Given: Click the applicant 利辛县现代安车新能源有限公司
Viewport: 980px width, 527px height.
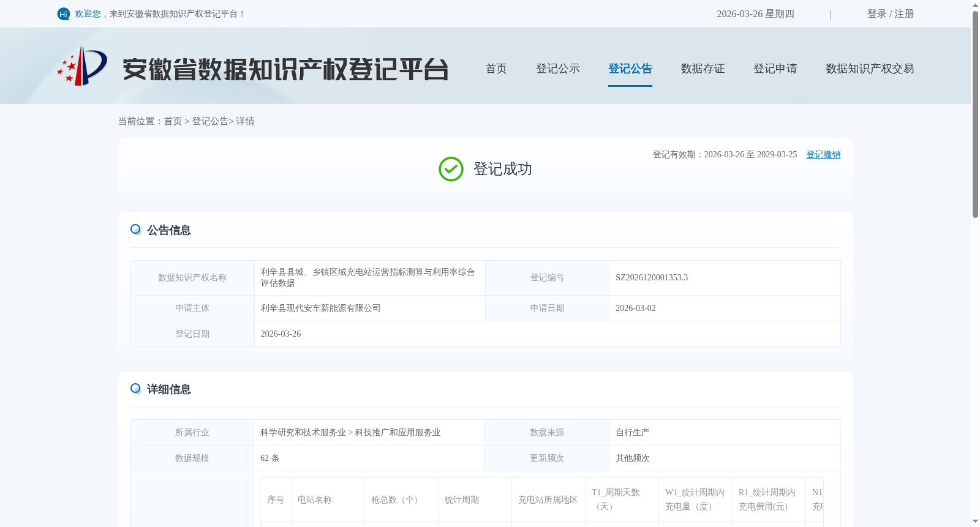Looking at the screenshot, I should [321, 308].
